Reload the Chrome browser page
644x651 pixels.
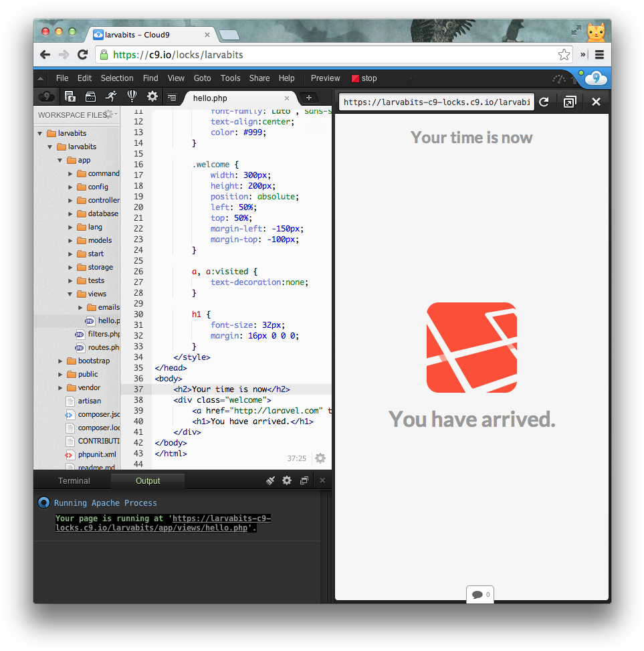[x=82, y=54]
